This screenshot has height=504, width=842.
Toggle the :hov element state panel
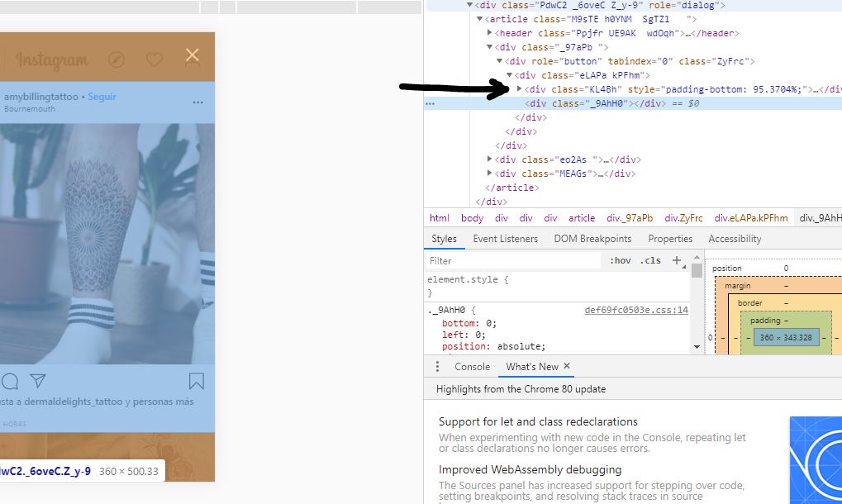[620, 260]
